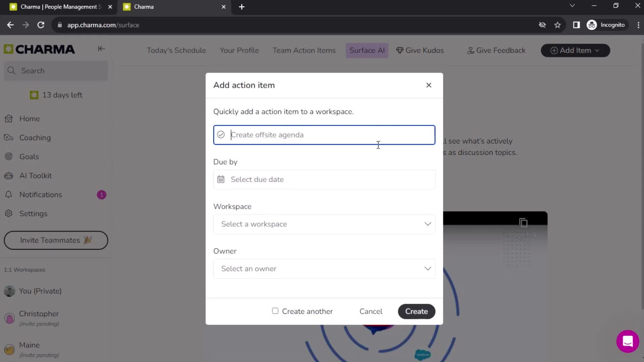This screenshot has height=362, width=644.
Task: Open the Select due date calendar picker
Action: tap(325, 179)
